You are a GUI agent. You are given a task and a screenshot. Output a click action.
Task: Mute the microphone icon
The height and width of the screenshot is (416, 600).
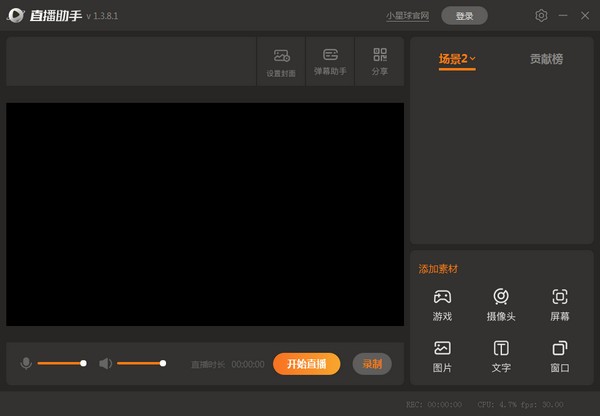click(x=25, y=363)
